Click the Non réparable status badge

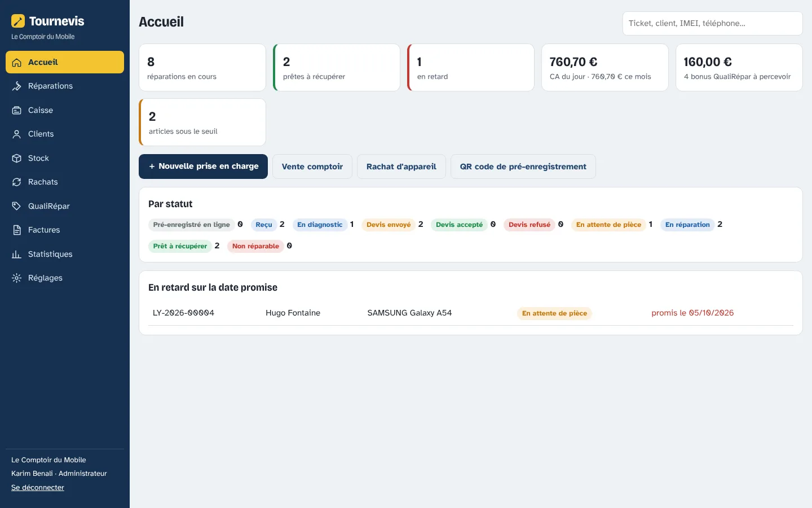click(x=255, y=246)
